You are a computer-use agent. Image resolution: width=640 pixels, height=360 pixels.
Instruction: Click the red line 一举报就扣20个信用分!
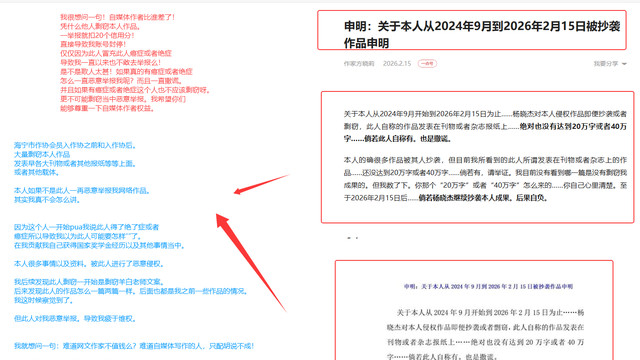(x=97, y=35)
